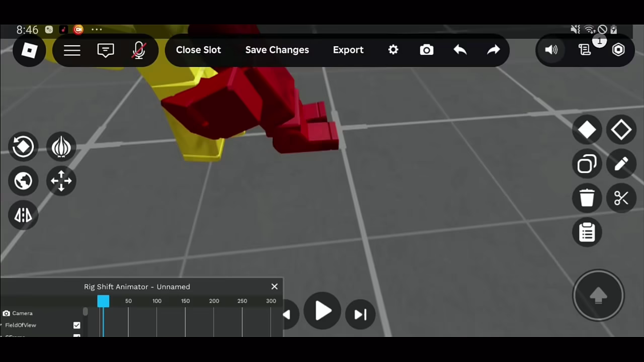The image size is (644, 362).
Task: Select the filled keyframe diamond tool
Action: (587, 130)
